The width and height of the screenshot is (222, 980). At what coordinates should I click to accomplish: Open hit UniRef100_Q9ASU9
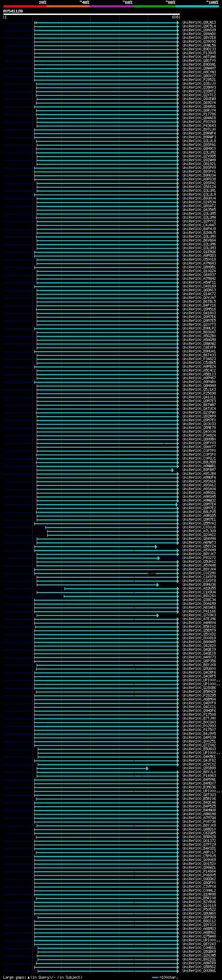199,30
